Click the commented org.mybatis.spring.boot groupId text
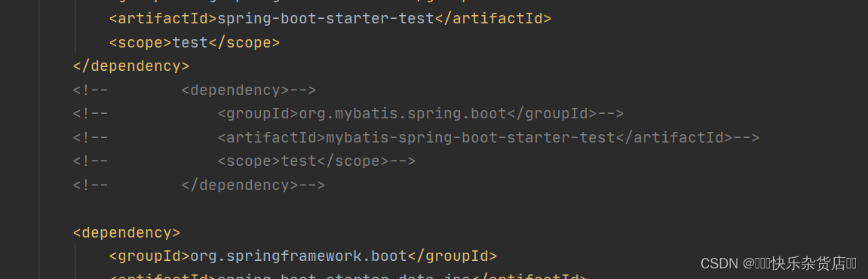 point(403,114)
